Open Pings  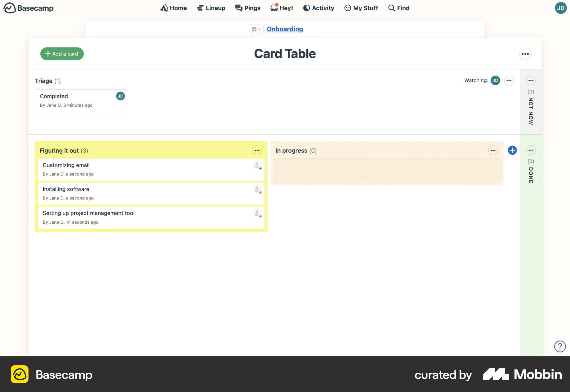click(x=238, y=8)
